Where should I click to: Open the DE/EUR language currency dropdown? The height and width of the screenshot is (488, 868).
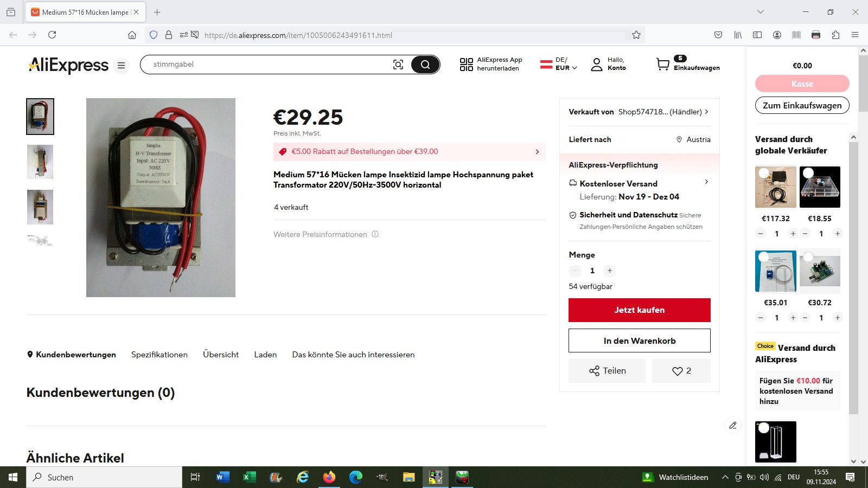click(x=559, y=64)
